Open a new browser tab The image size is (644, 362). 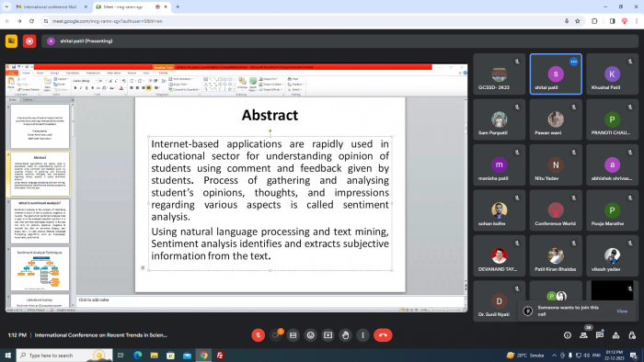tap(178, 7)
